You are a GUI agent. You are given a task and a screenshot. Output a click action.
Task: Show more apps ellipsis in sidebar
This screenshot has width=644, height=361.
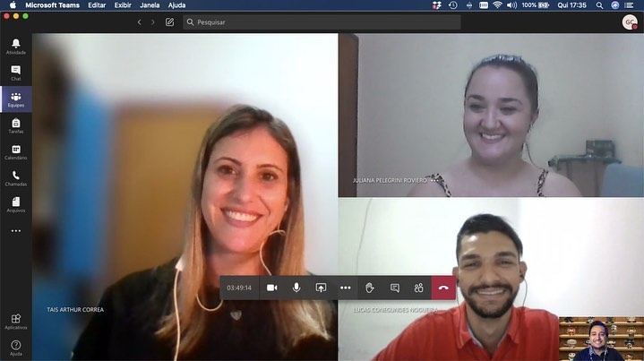[x=15, y=231]
